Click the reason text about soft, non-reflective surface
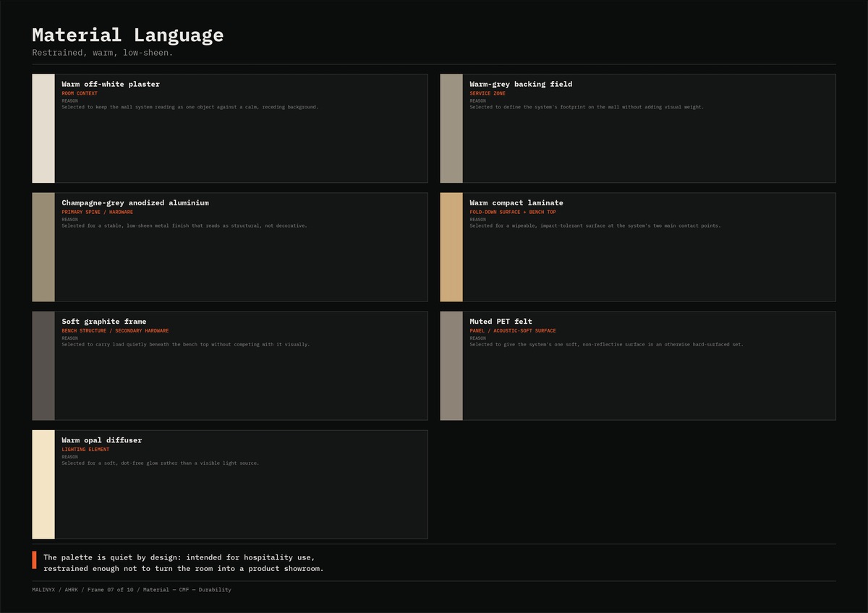 (x=607, y=344)
